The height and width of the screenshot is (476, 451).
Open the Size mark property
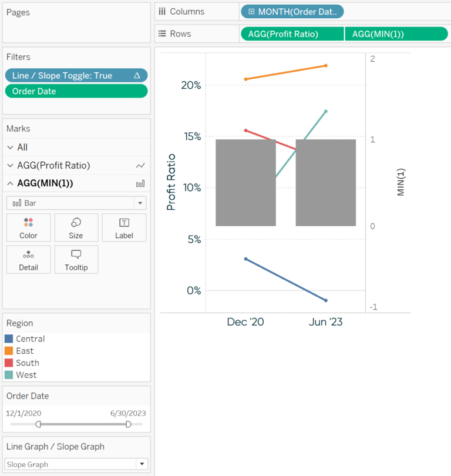coord(76,227)
